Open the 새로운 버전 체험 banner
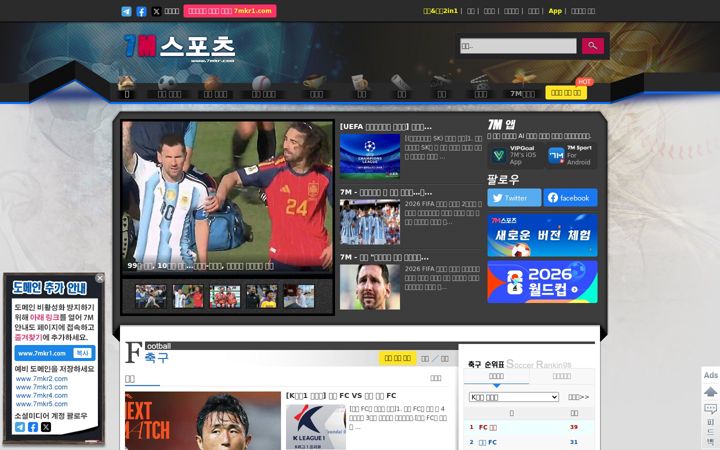The width and height of the screenshot is (720, 450). pyautogui.click(x=542, y=235)
